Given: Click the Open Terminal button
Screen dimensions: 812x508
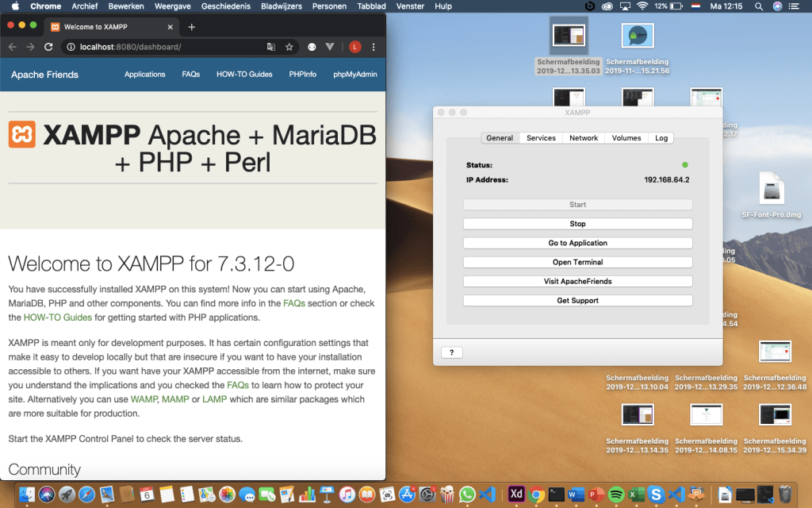Looking at the screenshot, I should pos(577,262).
